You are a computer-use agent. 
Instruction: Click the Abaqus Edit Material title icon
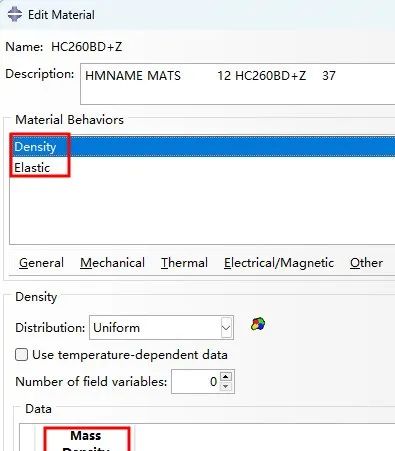(15, 14)
